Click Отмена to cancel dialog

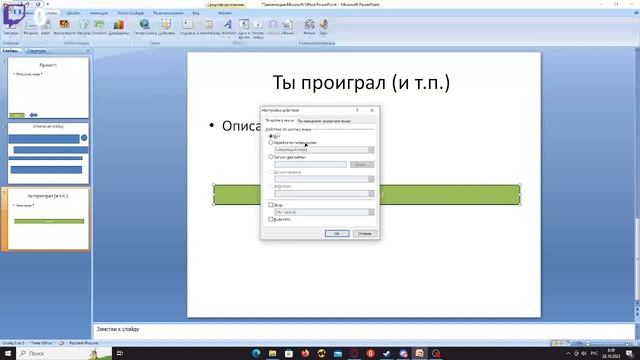(x=364, y=233)
